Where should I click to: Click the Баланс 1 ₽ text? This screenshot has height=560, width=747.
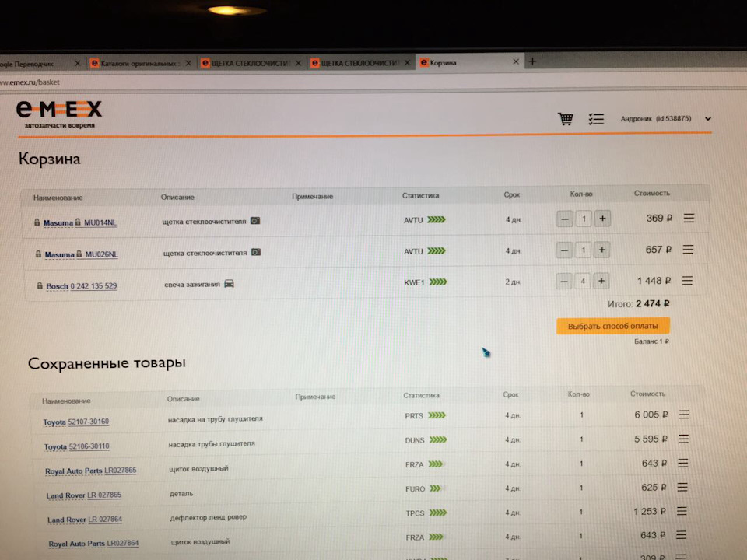point(651,341)
